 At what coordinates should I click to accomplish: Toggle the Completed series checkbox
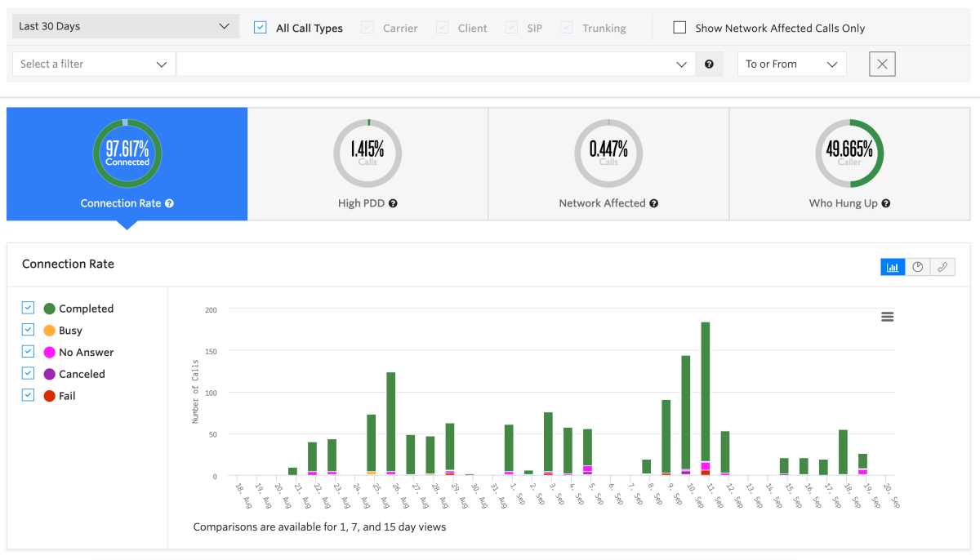click(28, 308)
